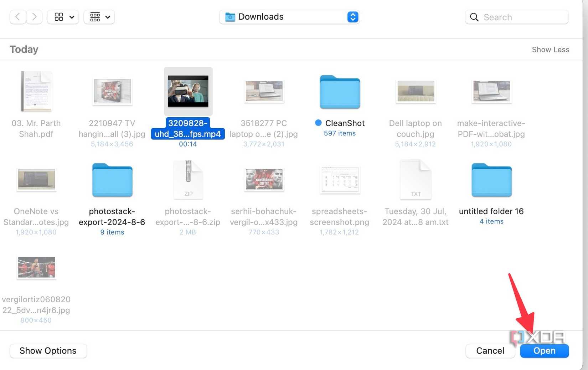Image resolution: width=588 pixels, height=370 pixels.
Task: Select the spreadsheets-screenshot.png thumbnail
Action: pos(339,180)
